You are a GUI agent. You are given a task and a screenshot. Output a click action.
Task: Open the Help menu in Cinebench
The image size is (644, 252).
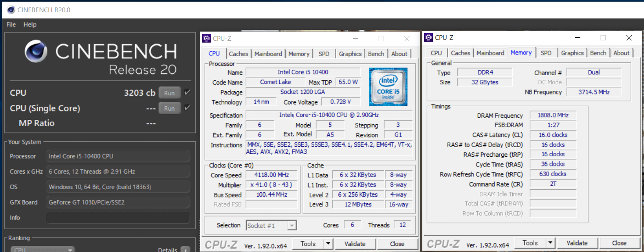pos(30,25)
